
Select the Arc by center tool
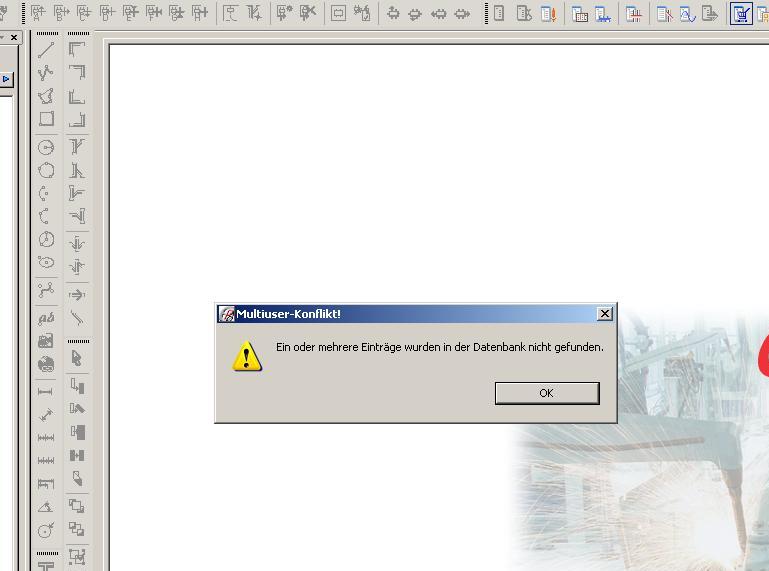(x=46, y=193)
